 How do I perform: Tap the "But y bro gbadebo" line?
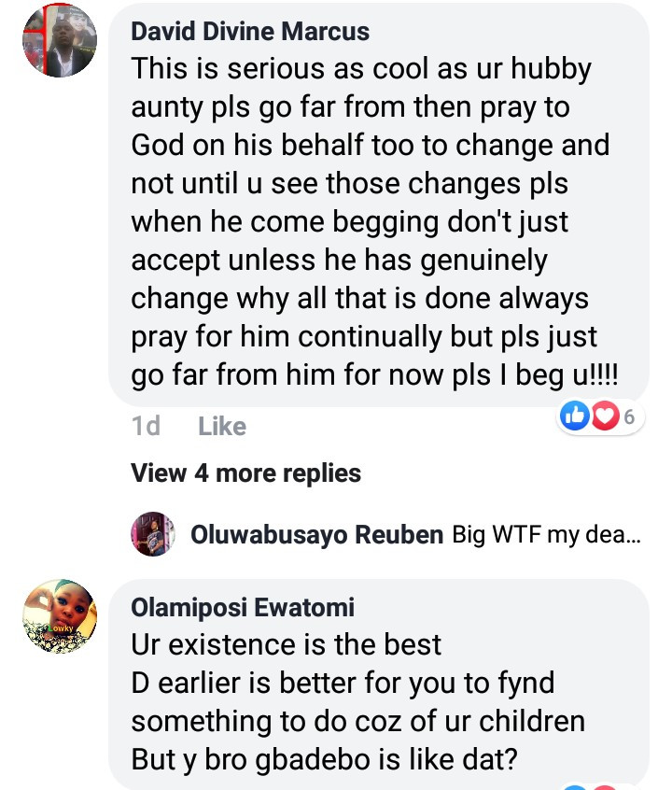coord(325,758)
